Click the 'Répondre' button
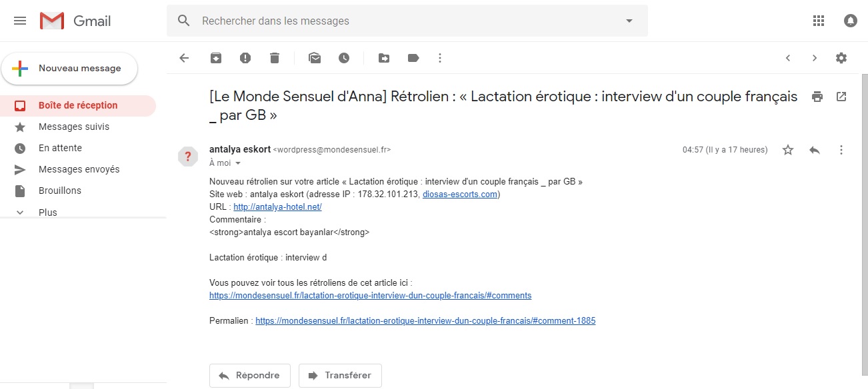This screenshot has height=389, width=868. [x=249, y=376]
